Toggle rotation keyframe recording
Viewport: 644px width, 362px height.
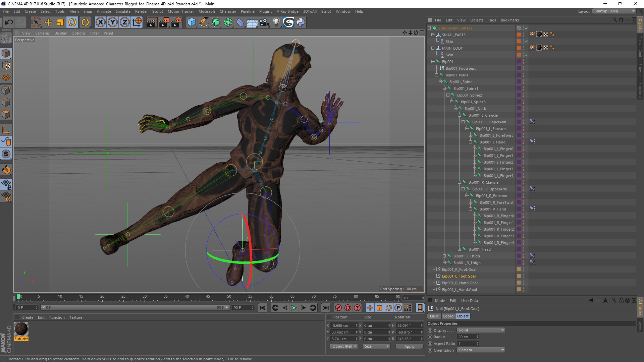(x=389, y=308)
